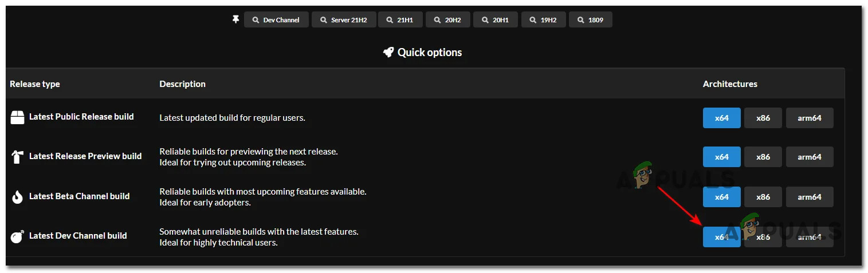868x273 pixels.
Task: Select the 20H1 quick search button
Action: tap(495, 20)
